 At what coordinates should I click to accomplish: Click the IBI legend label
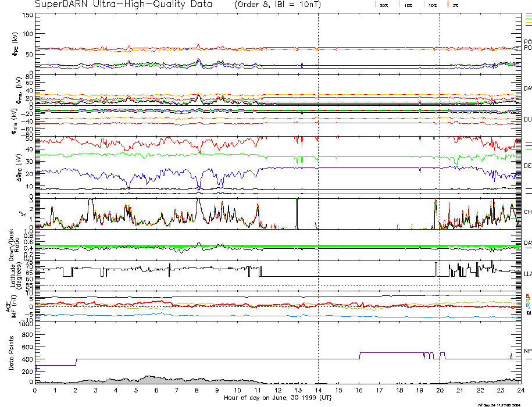click(x=528, y=313)
